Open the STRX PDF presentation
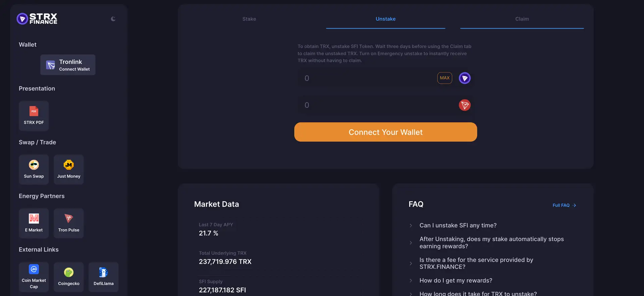Screen dimensions: 644x296 tap(34, 116)
